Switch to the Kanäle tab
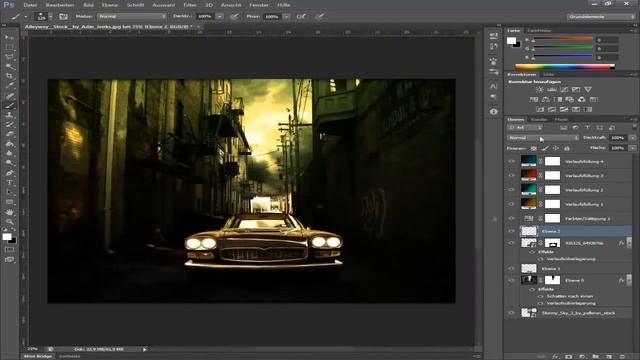The width and height of the screenshot is (640, 360). click(x=539, y=120)
